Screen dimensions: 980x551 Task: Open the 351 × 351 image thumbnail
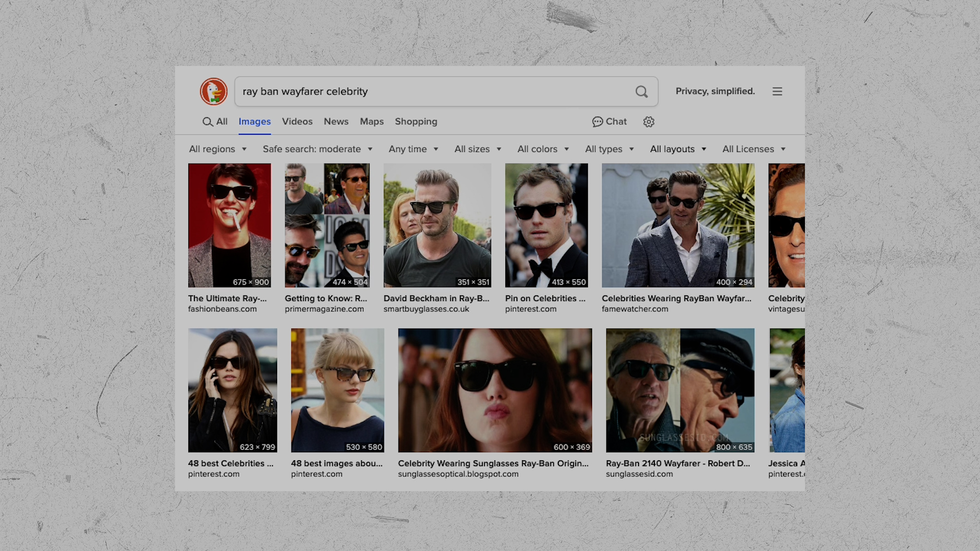[437, 225]
